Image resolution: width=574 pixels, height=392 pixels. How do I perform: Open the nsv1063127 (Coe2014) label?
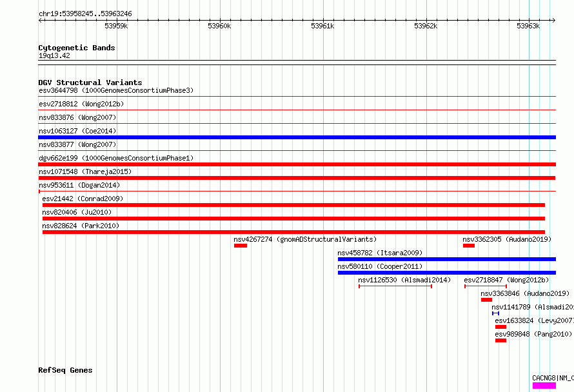click(77, 131)
